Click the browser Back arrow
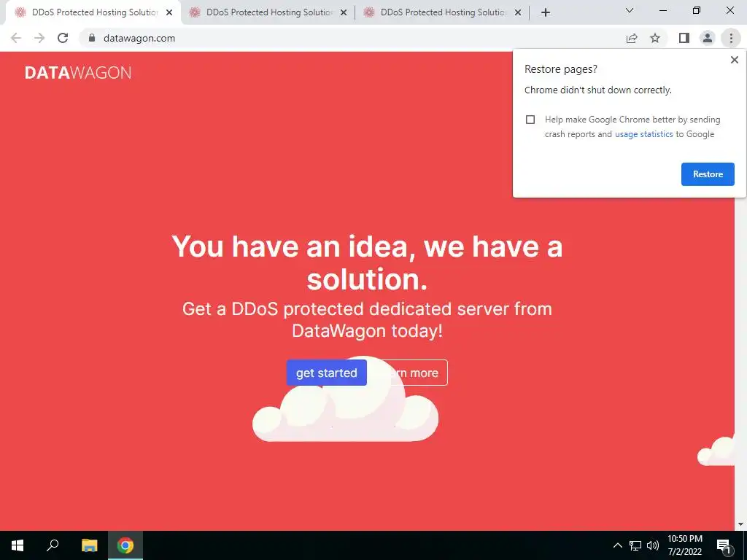 click(x=16, y=38)
